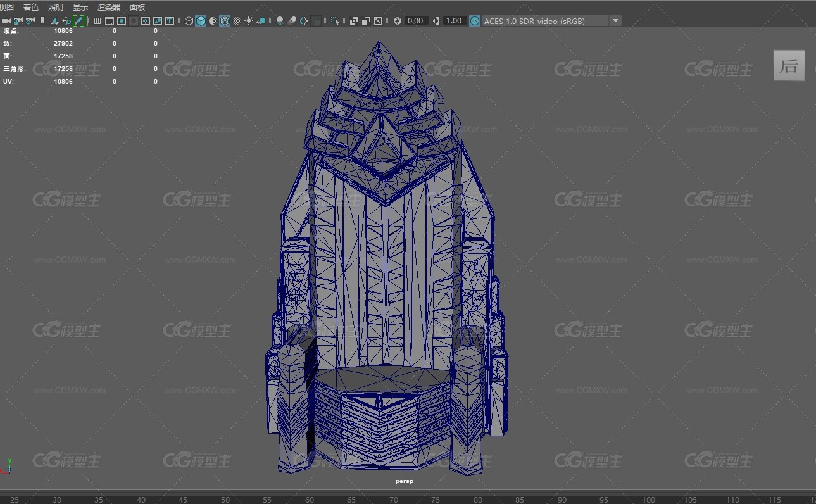
Task: Open the 着色 (Shading) menu
Action: point(30,7)
